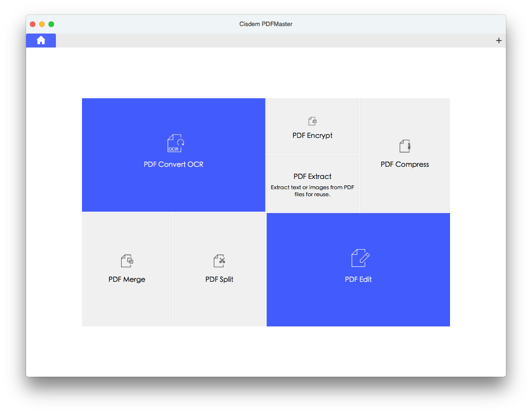Open the PDF Merge feature tile
Viewport: 532px width, 414px height.
(127, 269)
